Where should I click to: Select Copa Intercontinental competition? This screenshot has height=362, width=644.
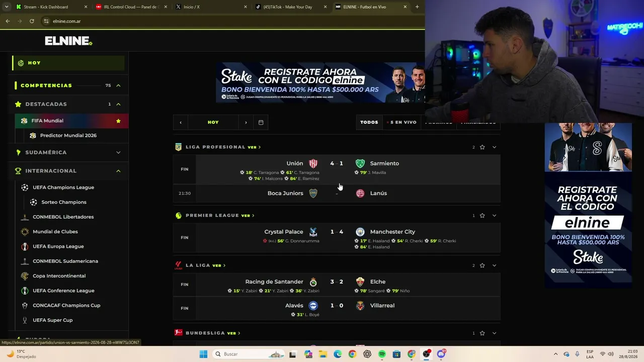(x=59, y=276)
